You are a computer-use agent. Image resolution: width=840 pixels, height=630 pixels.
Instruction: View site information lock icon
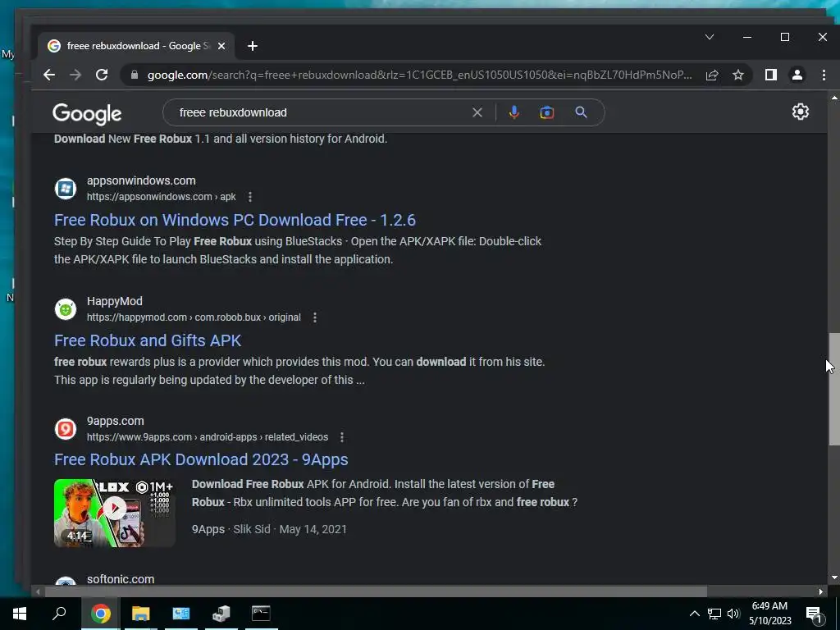[135, 75]
